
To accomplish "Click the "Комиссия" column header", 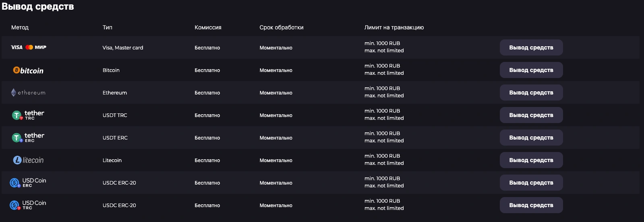I will (208, 27).
